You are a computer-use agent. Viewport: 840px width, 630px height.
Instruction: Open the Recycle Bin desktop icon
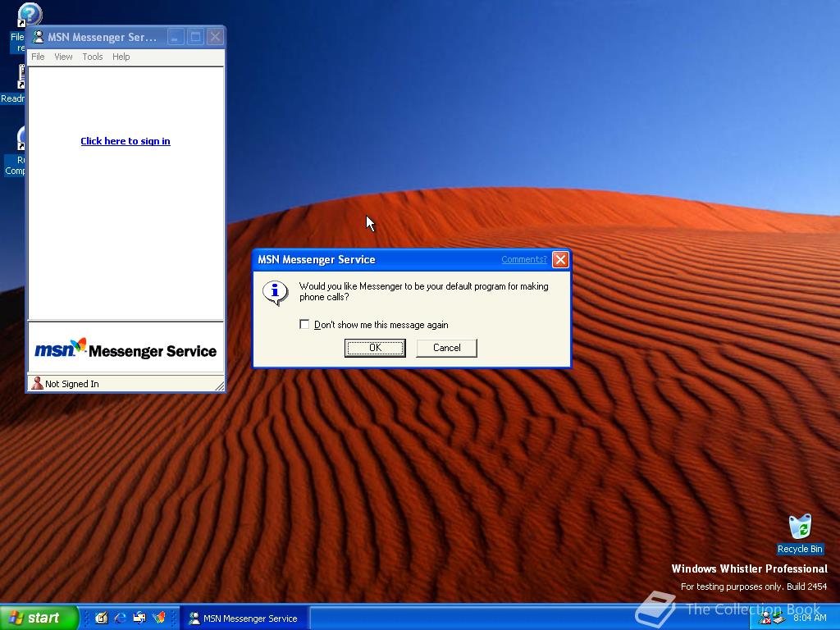pyautogui.click(x=800, y=534)
